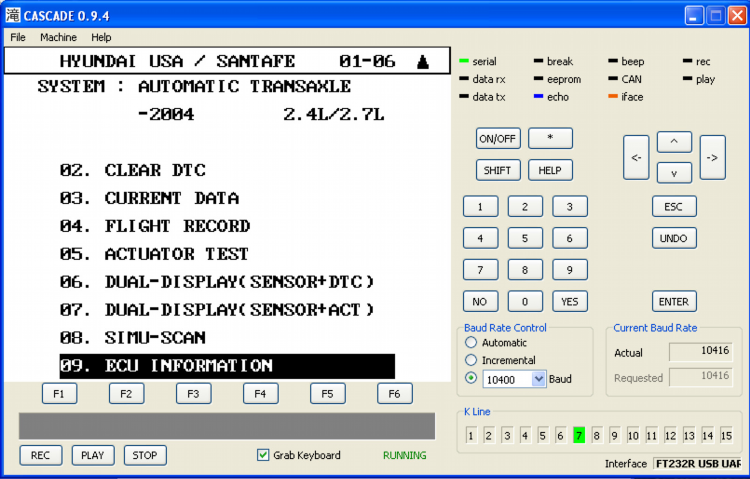Toggle the green K Line pin 7
Screen dimensions: 750x479
(x=579, y=435)
